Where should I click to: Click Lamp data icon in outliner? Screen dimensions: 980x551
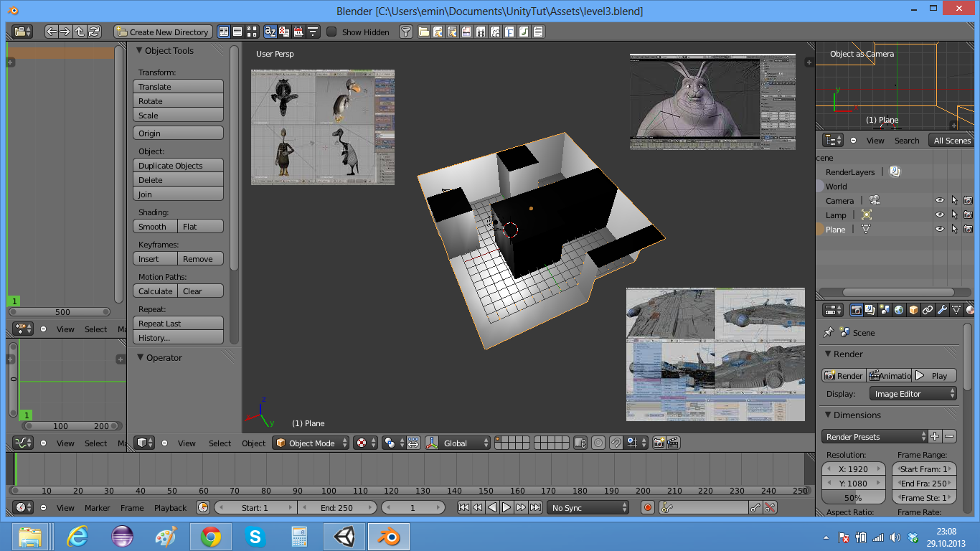(x=867, y=215)
